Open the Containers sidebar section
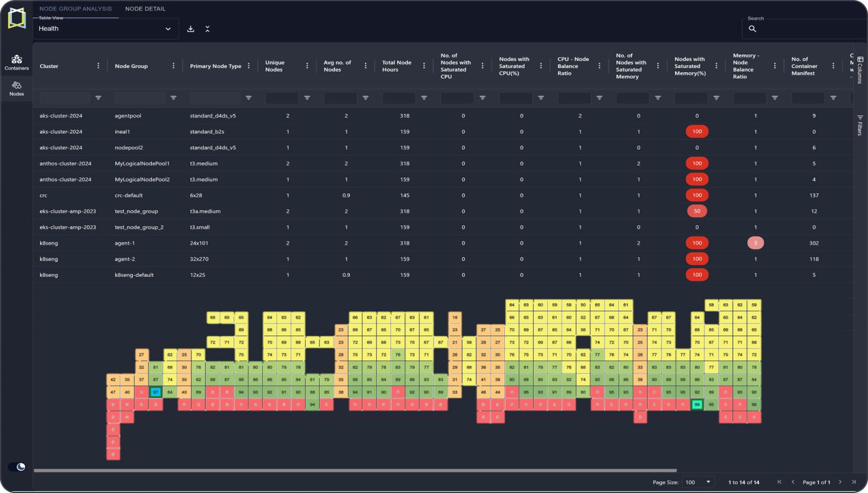 click(17, 62)
